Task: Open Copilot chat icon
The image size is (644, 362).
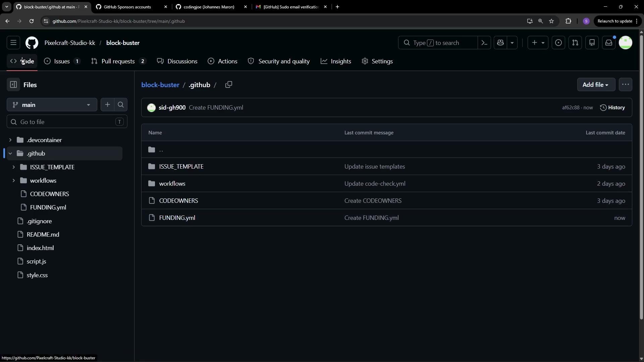Action: click(x=500, y=43)
